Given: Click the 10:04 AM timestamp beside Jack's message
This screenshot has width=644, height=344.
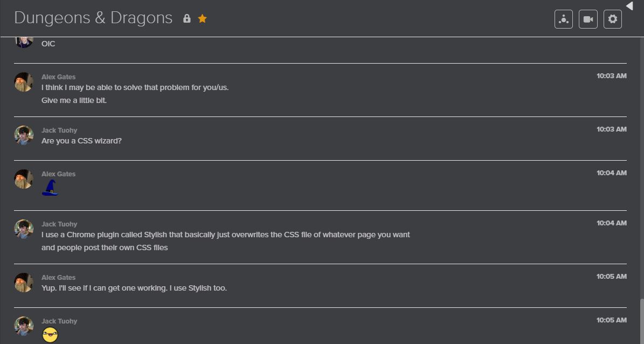Looking at the screenshot, I should click(612, 223).
